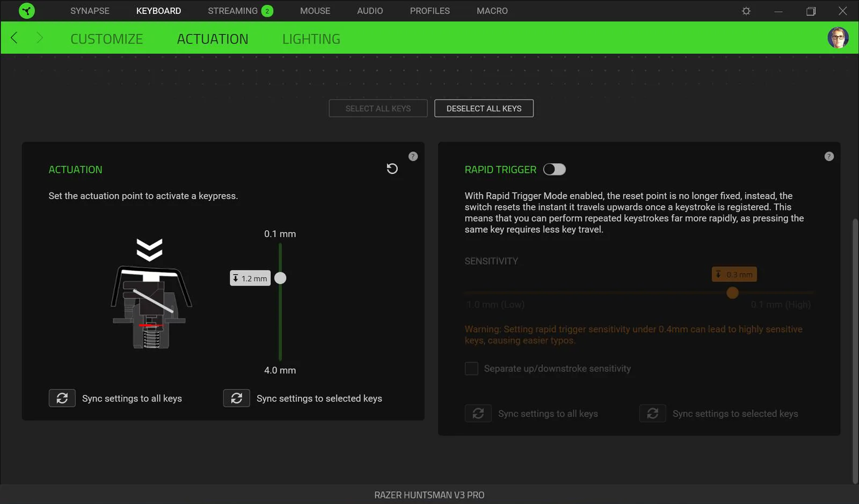Click Deselect All Keys button
859x504 pixels.
(x=484, y=108)
